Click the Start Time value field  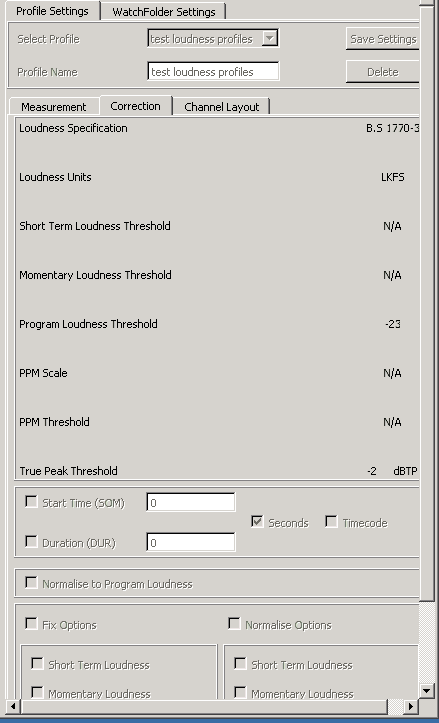pos(191,502)
